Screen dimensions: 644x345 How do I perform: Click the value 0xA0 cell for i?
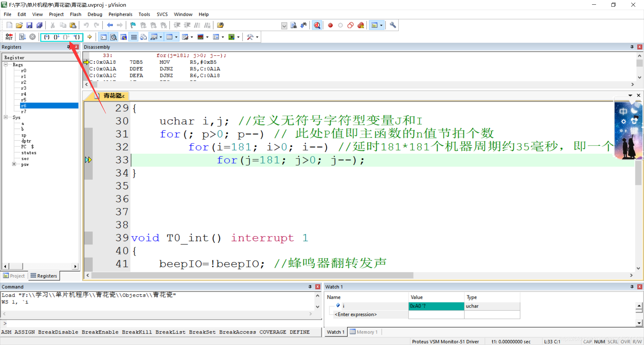pyautogui.click(x=436, y=306)
